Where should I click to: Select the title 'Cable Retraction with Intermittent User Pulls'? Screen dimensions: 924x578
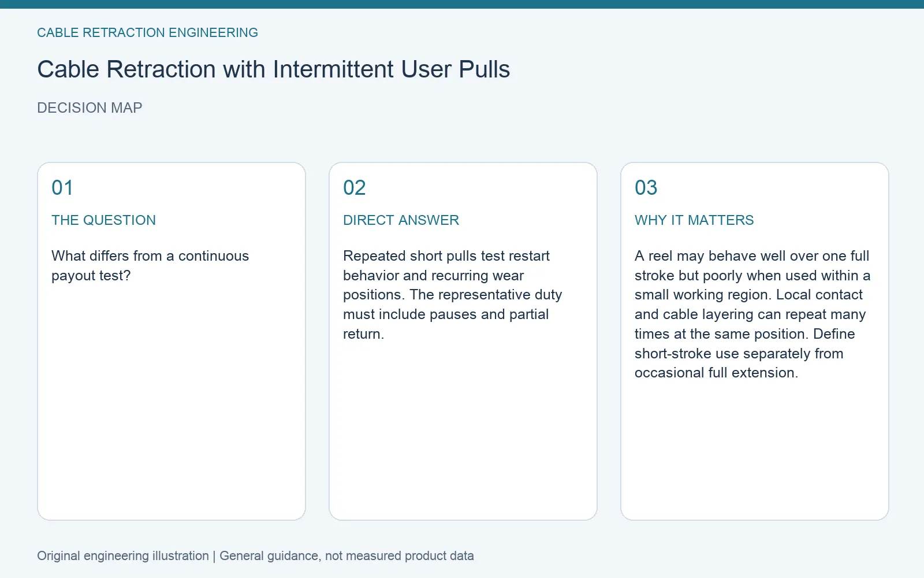(274, 69)
